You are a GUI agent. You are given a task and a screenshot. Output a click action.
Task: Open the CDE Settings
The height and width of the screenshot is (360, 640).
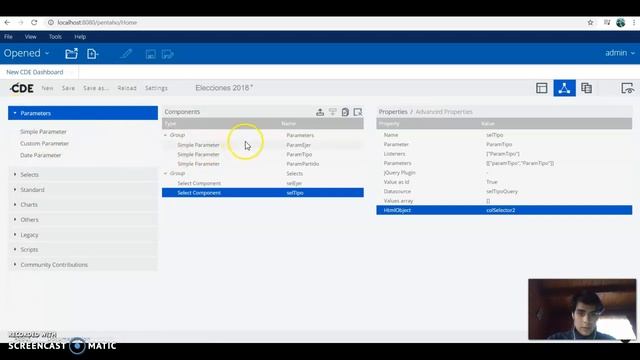coord(156,88)
